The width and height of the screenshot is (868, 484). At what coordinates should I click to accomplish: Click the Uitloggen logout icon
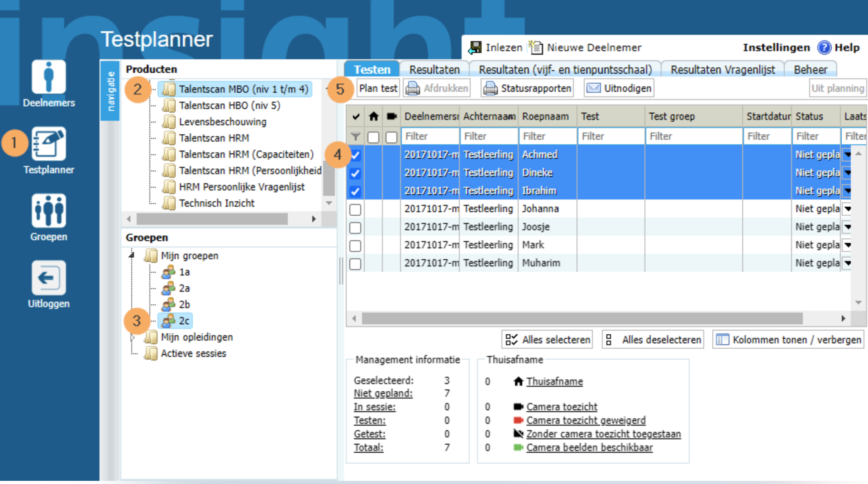click(x=48, y=278)
